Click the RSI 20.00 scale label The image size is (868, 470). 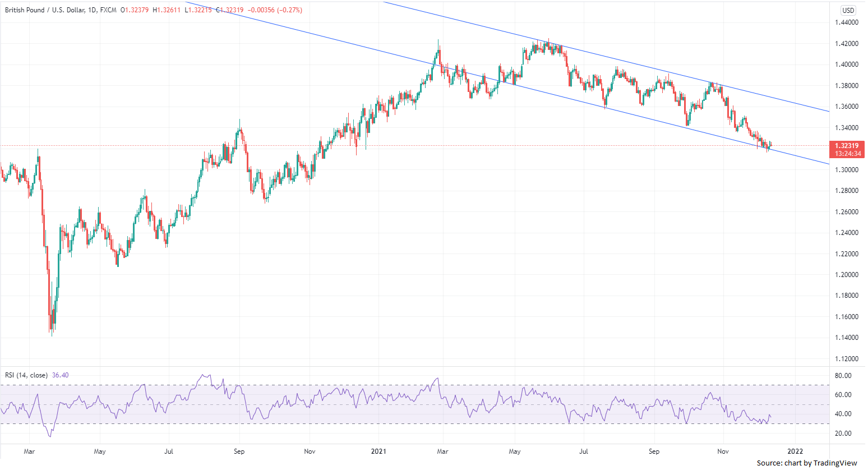[843, 434]
